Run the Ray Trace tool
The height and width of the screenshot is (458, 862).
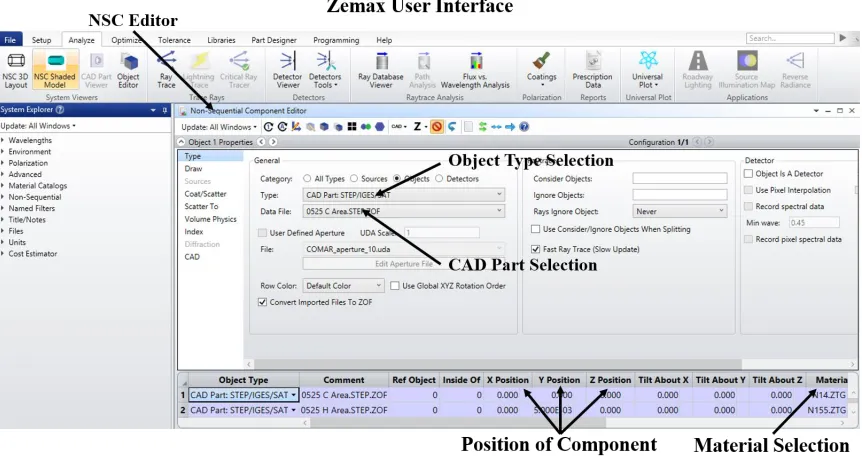pyautogui.click(x=166, y=70)
